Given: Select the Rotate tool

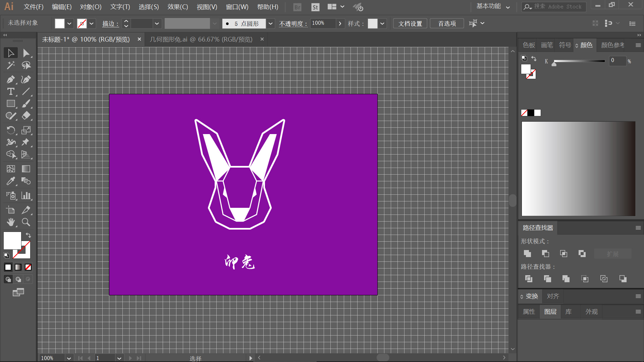Looking at the screenshot, I should (x=10, y=130).
